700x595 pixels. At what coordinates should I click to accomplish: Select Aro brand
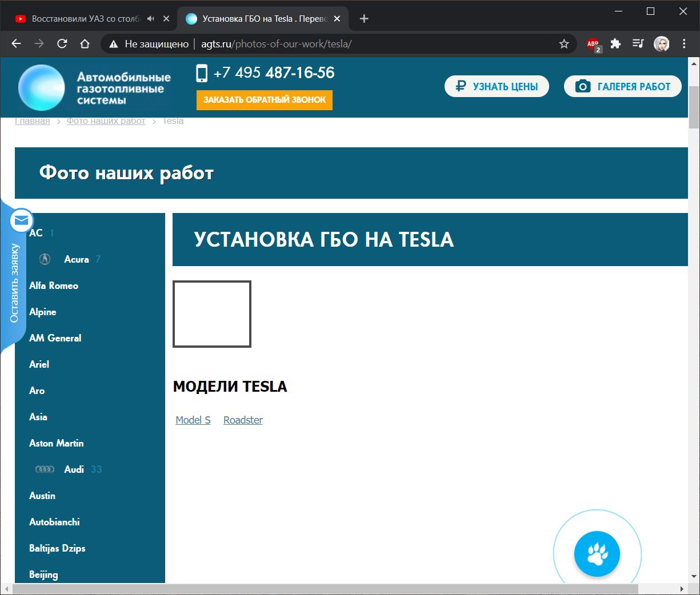[x=37, y=391]
